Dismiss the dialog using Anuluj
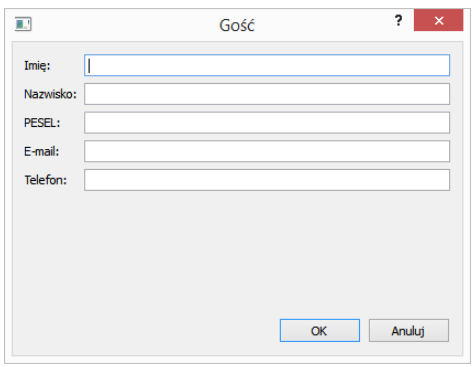Image resolution: width=476 pixels, height=367 pixels. click(x=409, y=331)
